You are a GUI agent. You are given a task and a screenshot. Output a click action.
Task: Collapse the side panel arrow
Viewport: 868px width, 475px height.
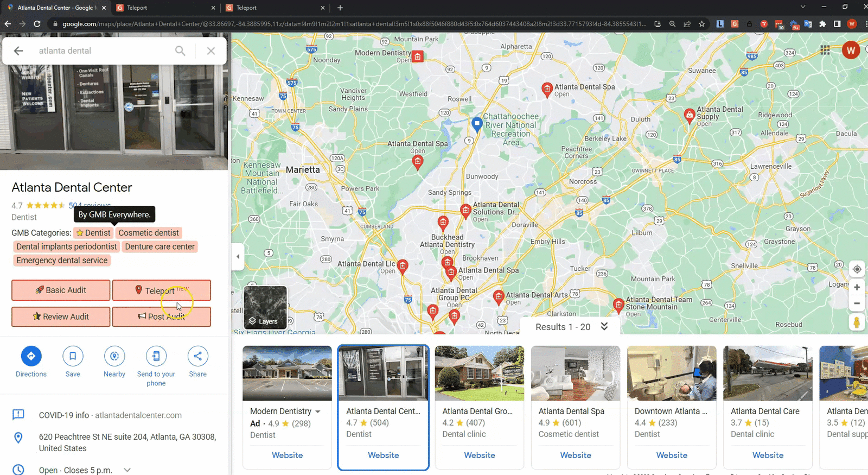(x=238, y=256)
